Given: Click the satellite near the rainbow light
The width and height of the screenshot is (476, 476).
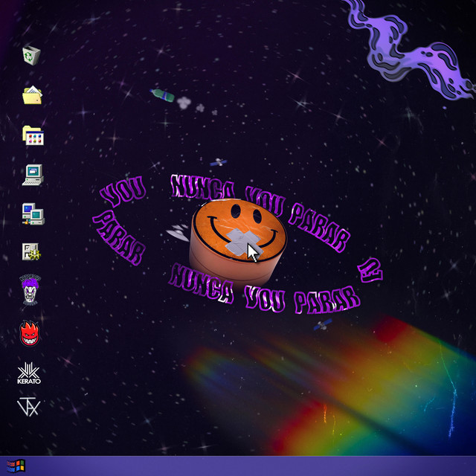Looking at the screenshot, I should (322, 324).
